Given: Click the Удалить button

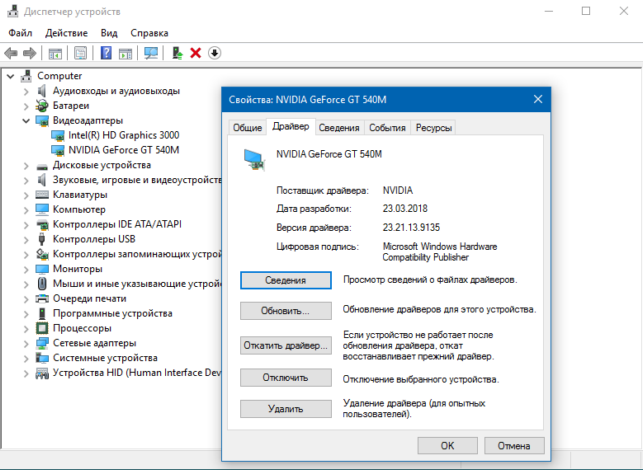Looking at the screenshot, I should [286, 409].
